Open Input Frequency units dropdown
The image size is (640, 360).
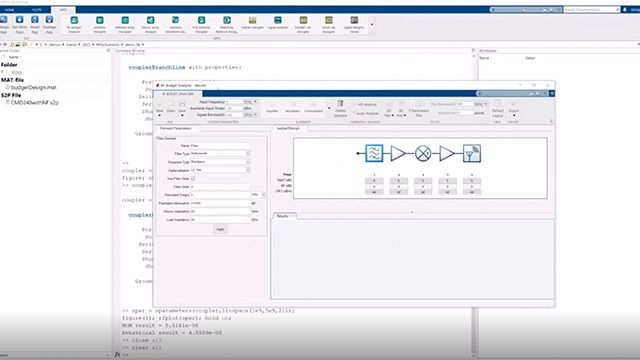pyautogui.click(x=250, y=102)
